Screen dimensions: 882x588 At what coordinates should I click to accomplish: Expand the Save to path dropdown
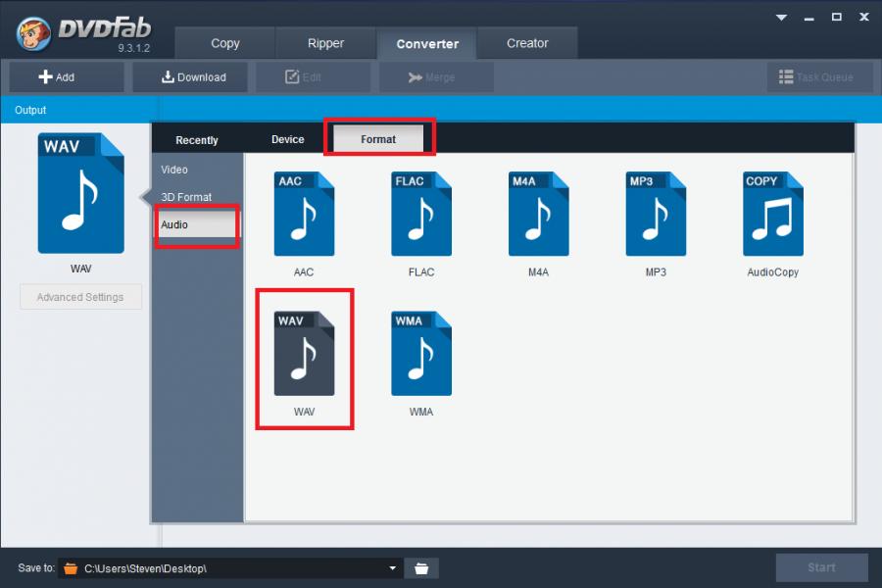[392, 568]
